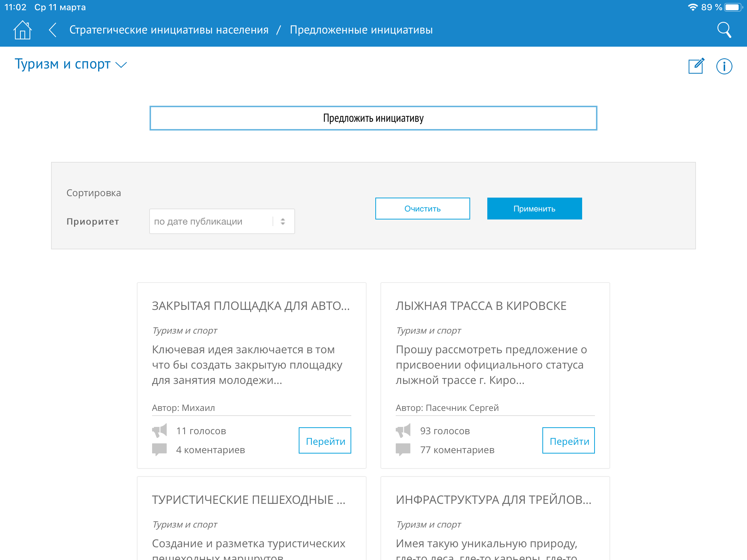This screenshot has width=747, height=560.
Task: Tap comments bubble icon on first card
Action: click(x=159, y=450)
